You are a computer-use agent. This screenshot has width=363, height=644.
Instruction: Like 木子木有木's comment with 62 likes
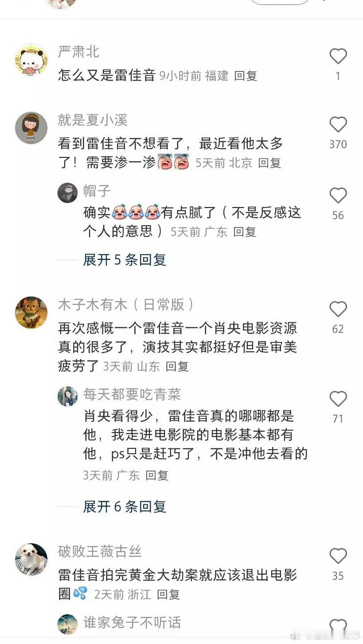(x=338, y=309)
